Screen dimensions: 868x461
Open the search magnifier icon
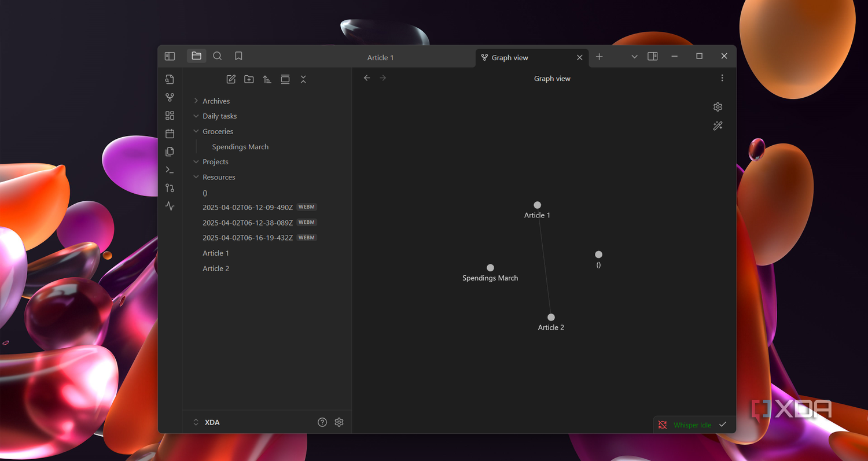pos(218,56)
